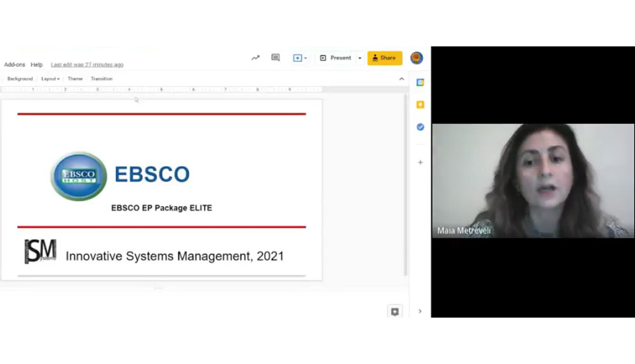Viewport: 635px width, 364px height.
Task: Open the comment history icon
Action: [276, 58]
